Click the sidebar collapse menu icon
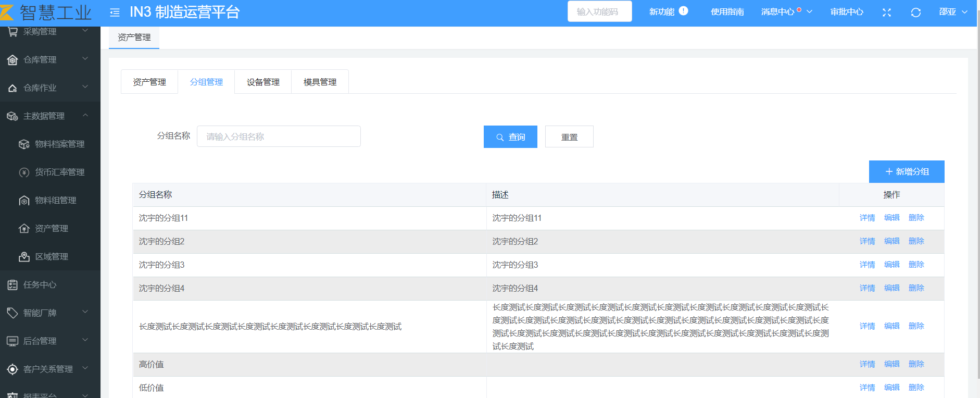Image resolution: width=980 pixels, height=398 pixels. [115, 13]
